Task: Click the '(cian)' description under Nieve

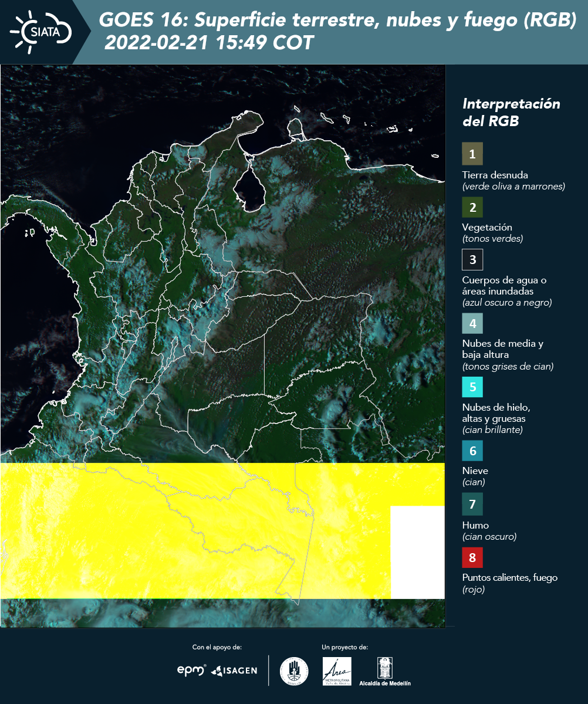Action: [x=474, y=482]
